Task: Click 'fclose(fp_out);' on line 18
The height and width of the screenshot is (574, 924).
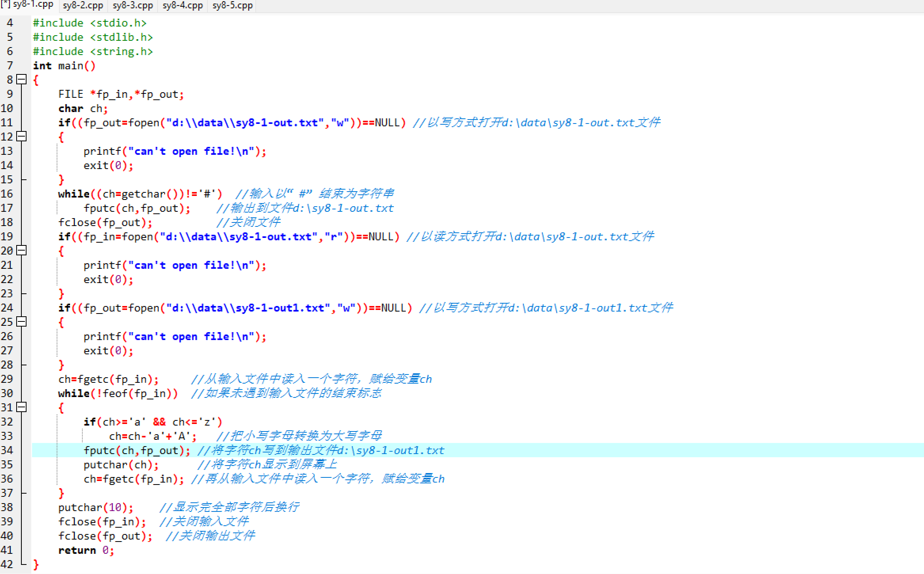Action: 105,222
